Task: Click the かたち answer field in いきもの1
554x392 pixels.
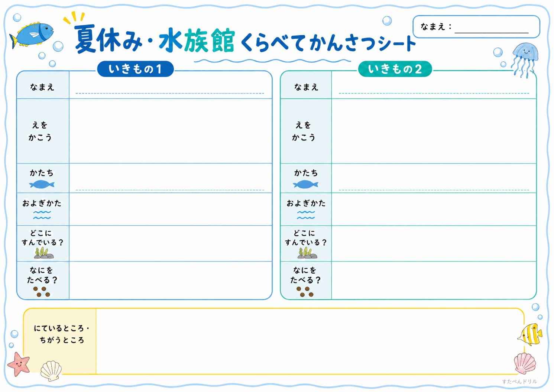Action: click(x=171, y=178)
